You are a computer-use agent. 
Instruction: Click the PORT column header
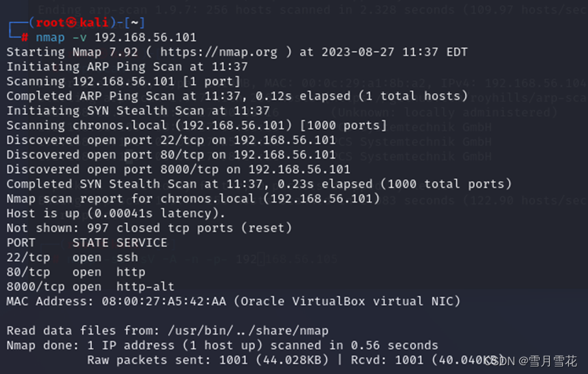click(x=21, y=243)
